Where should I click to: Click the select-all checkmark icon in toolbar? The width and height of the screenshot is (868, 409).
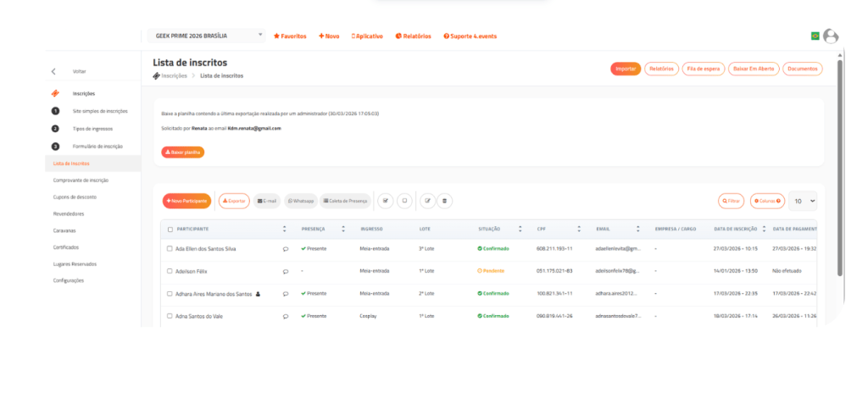385,201
